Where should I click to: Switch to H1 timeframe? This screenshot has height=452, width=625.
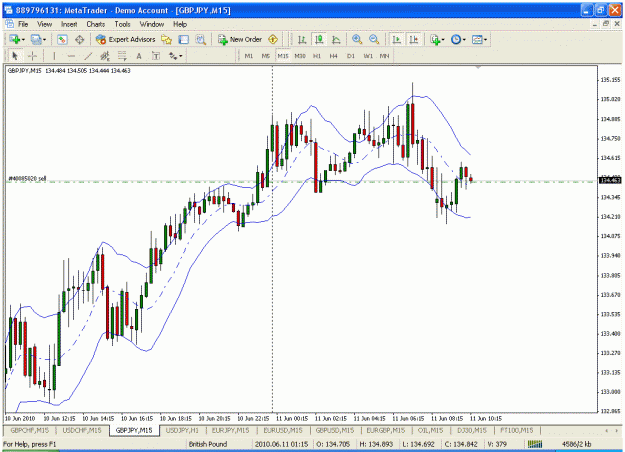tap(317, 56)
